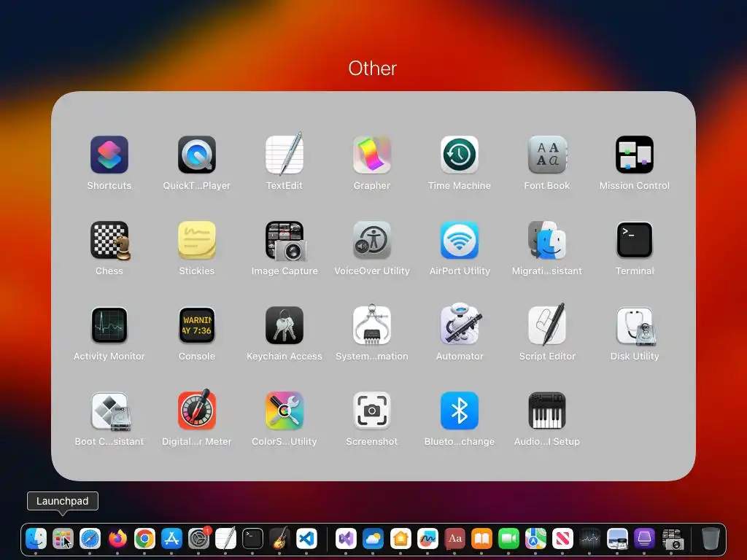Launch Terminal from the Other folder
747x560 pixels.
point(635,240)
